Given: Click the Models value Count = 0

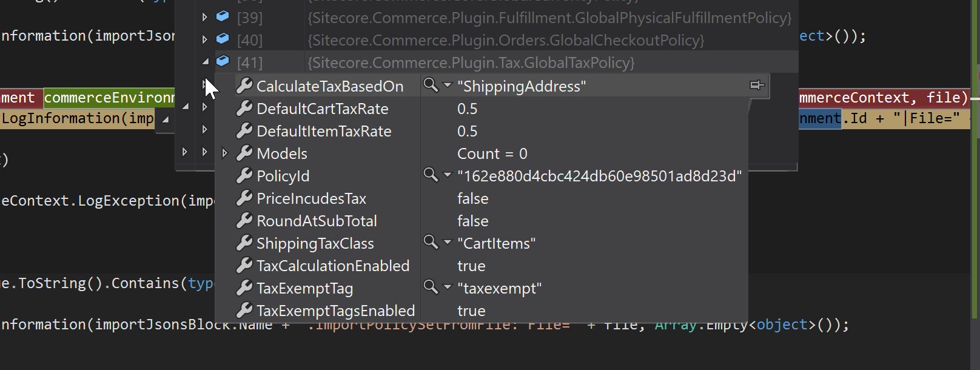Looking at the screenshot, I should [492, 153].
